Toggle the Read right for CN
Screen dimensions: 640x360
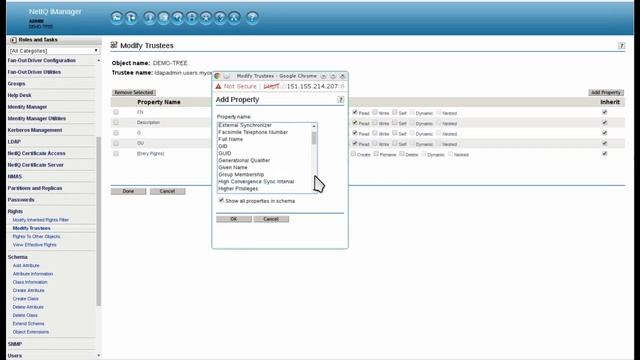(355, 112)
